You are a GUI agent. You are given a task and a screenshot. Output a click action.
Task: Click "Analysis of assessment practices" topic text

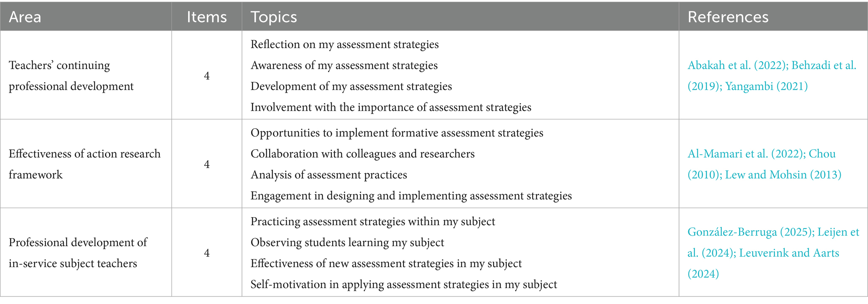coord(329,175)
